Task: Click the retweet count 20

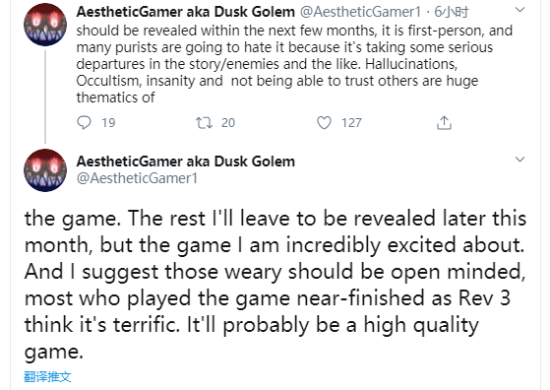Action: point(228,123)
